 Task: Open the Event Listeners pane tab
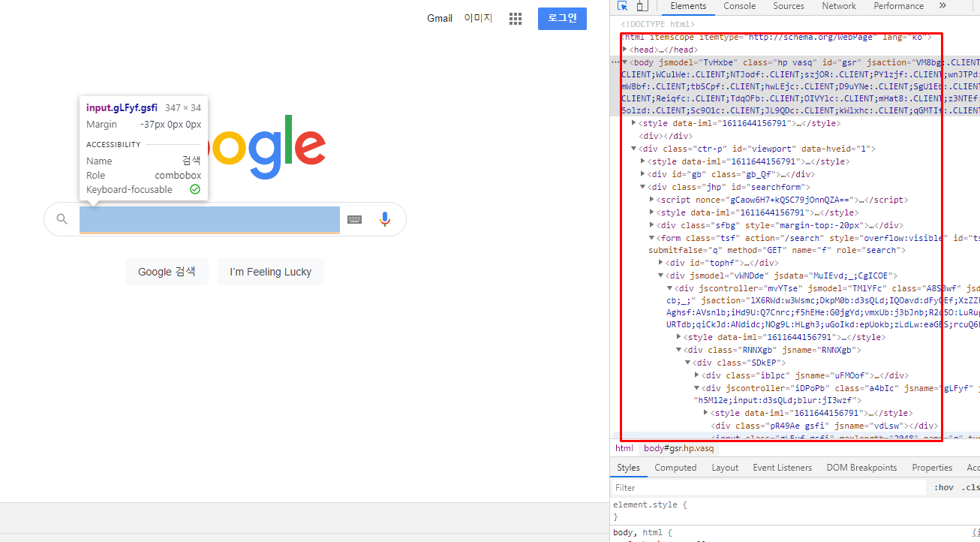tap(782, 467)
